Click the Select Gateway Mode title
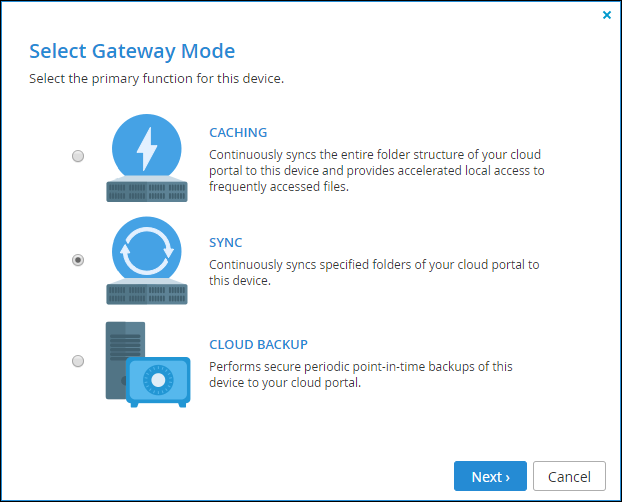 coord(132,52)
